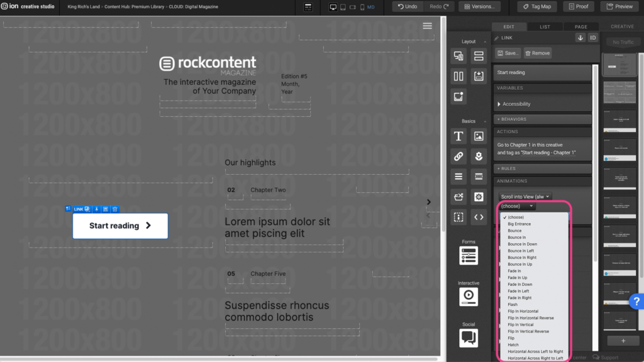Click the dashed info box icon
This screenshot has width=644, height=362.
click(x=458, y=217)
